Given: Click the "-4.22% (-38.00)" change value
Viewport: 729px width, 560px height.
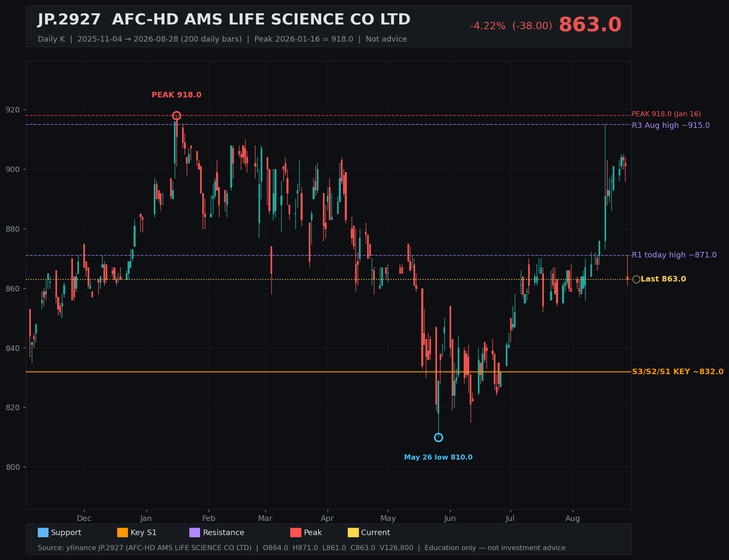Looking at the screenshot, I should click(x=511, y=26).
